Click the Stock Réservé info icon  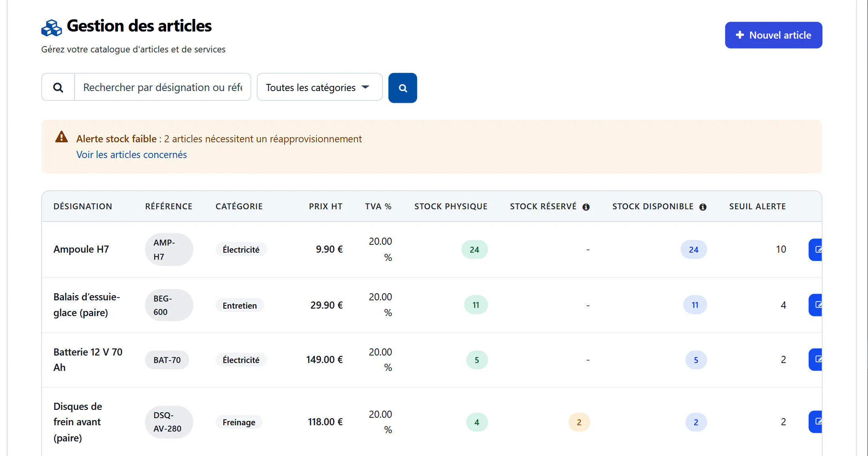pos(586,207)
